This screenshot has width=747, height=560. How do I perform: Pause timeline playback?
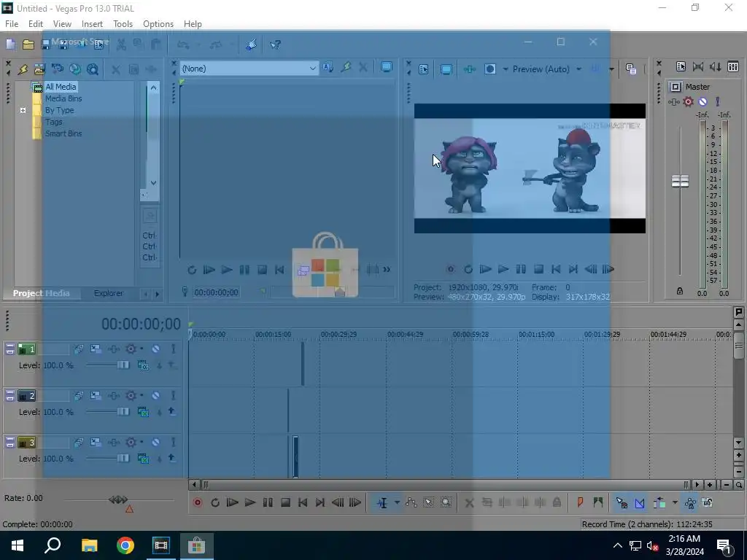tap(268, 502)
